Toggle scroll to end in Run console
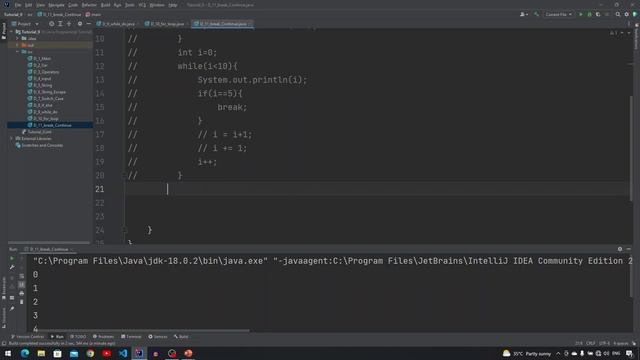The width and height of the screenshot is (640, 360). pyautogui.click(x=22, y=284)
